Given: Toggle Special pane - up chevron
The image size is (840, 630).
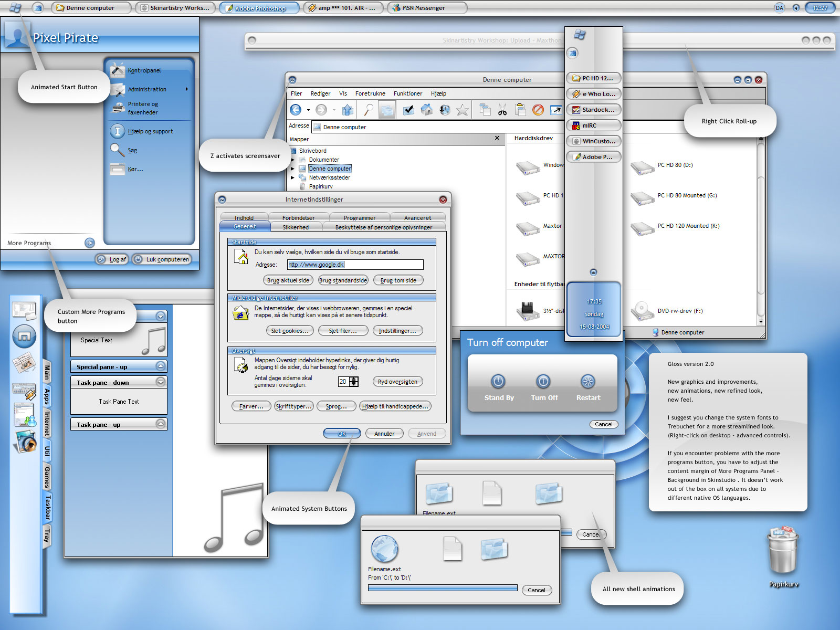Looking at the screenshot, I should pyautogui.click(x=161, y=366).
